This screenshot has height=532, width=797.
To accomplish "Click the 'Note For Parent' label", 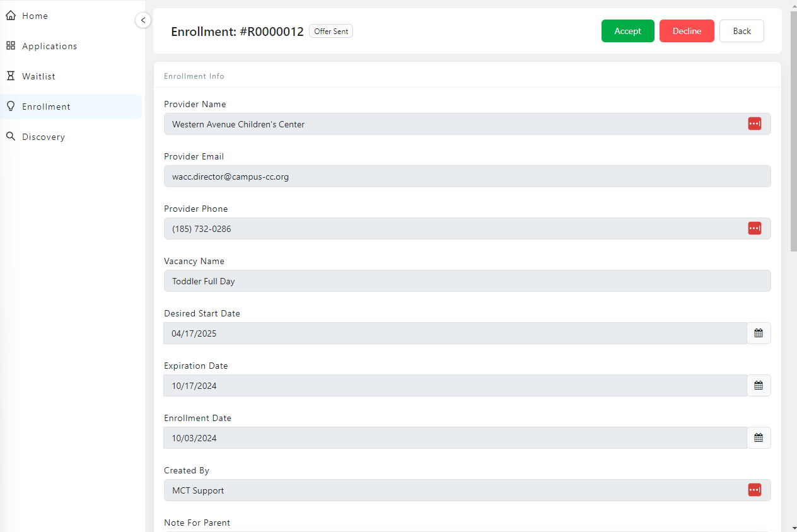I will tap(197, 523).
